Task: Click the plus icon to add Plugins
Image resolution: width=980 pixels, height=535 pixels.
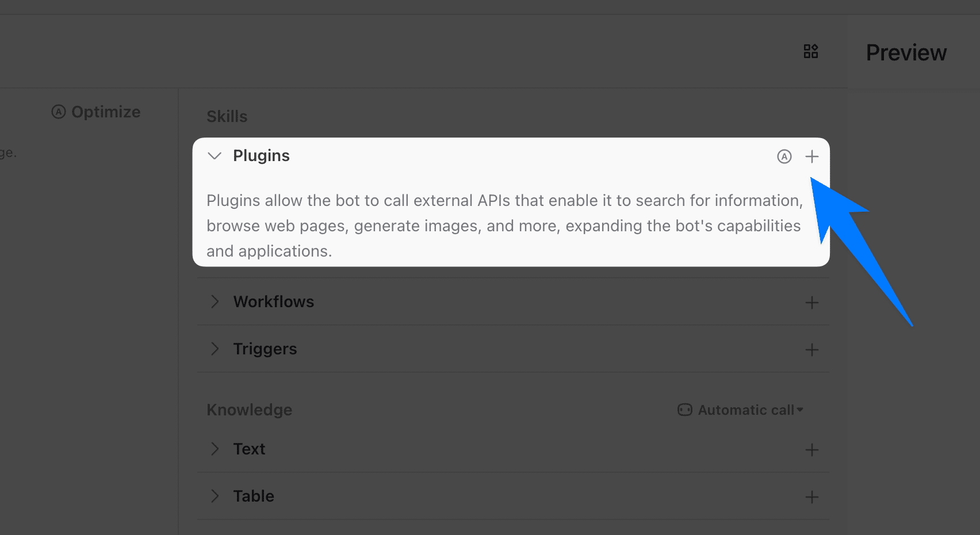Action: point(811,156)
